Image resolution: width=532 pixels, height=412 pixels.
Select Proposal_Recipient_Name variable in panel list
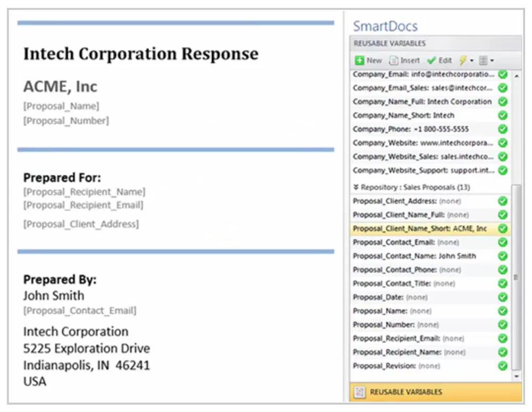(x=430, y=352)
